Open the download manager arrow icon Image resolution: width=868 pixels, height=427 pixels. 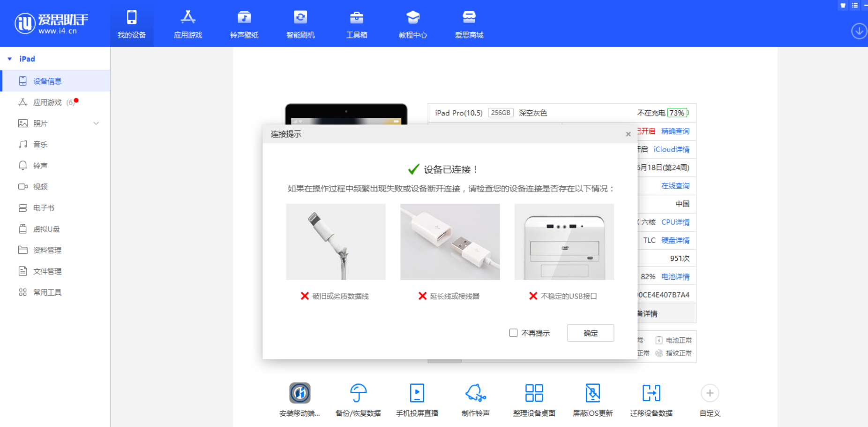tap(859, 31)
